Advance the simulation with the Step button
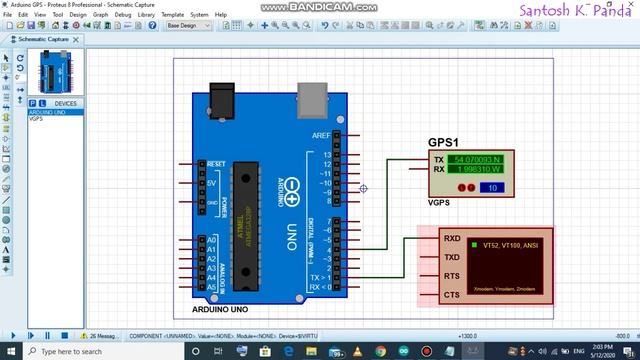Screen dimensions: 640x360 (31, 336)
